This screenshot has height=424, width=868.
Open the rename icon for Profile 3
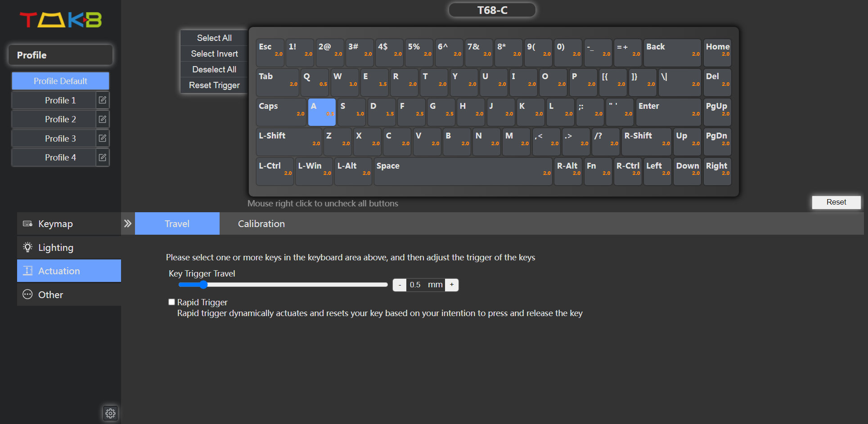103,138
